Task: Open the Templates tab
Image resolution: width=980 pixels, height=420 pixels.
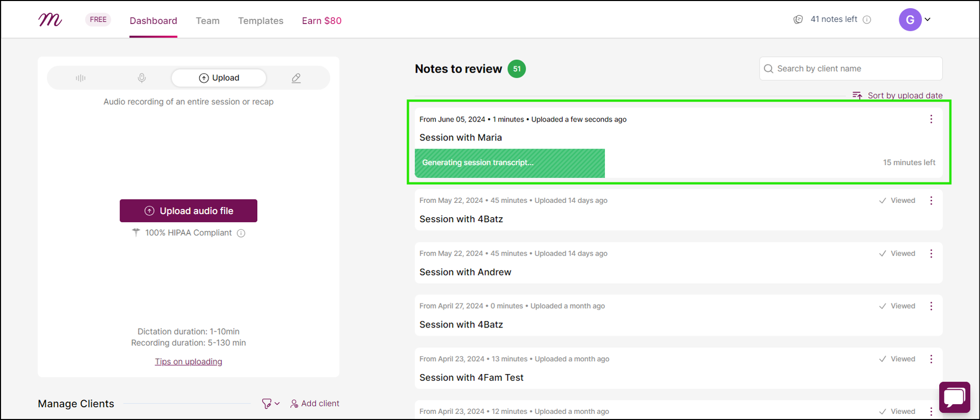Action: [261, 20]
